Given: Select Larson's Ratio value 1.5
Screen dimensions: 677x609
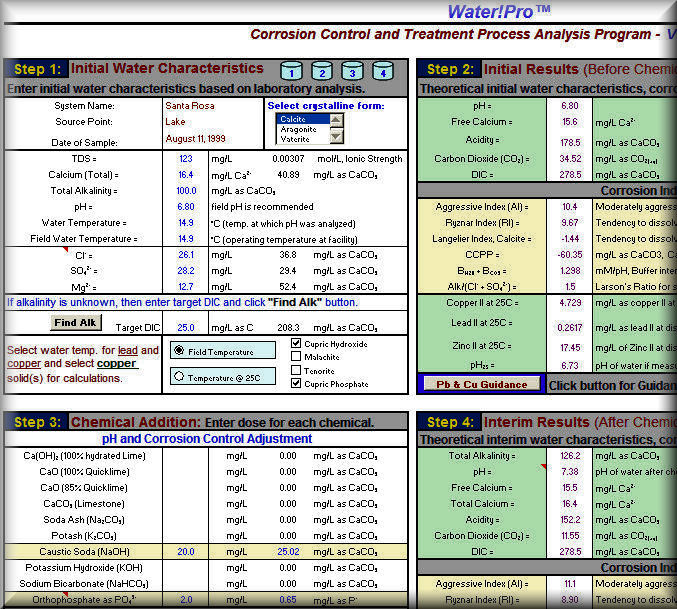Looking at the screenshot, I should (x=569, y=287).
